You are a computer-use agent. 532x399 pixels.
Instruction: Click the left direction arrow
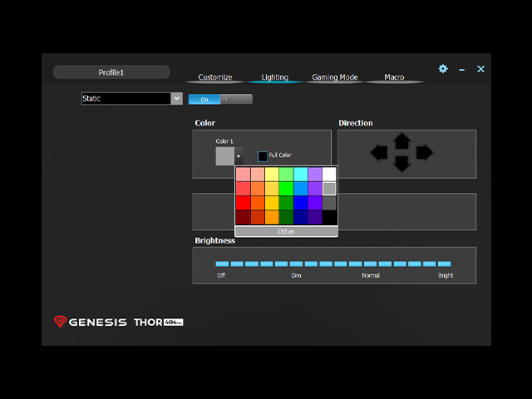click(x=379, y=152)
